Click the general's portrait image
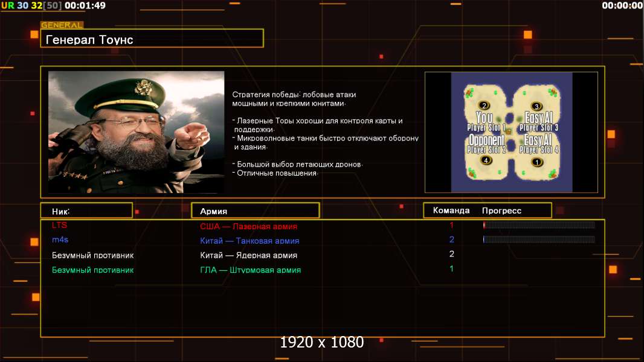The image size is (644, 362). click(x=137, y=132)
